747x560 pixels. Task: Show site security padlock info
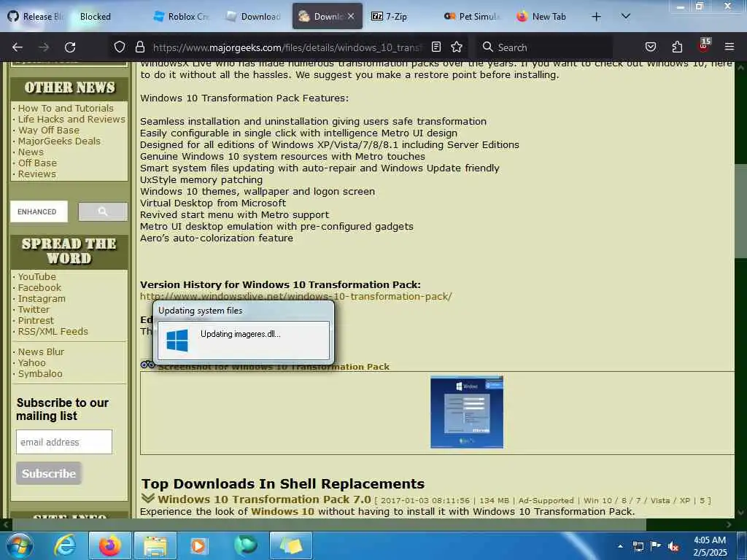pyautogui.click(x=139, y=47)
